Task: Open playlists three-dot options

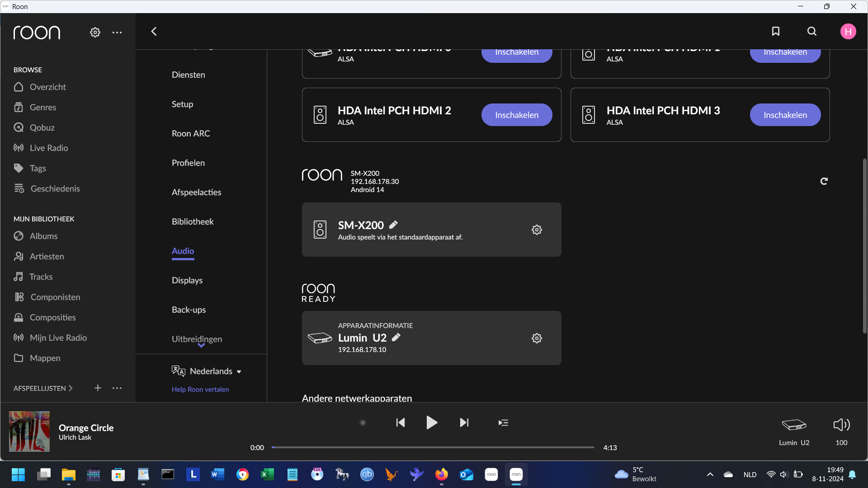Action: 117,388
